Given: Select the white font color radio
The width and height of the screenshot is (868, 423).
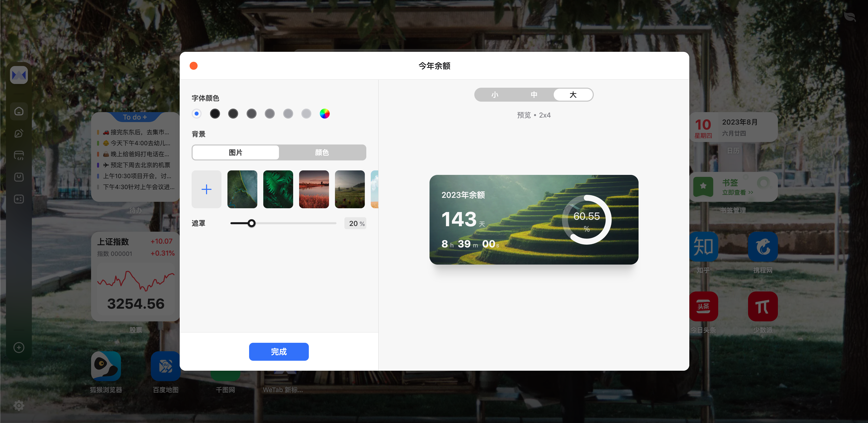Looking at the screenshot, I should [x=196, y=114].
